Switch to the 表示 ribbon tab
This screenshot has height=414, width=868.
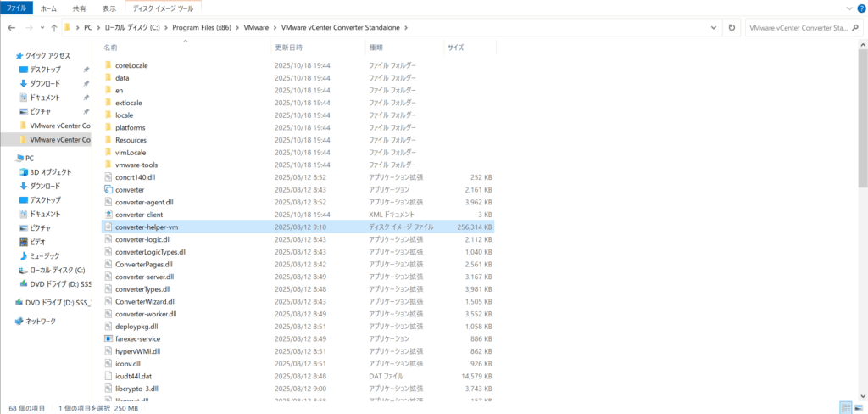[x=109, y=8]
